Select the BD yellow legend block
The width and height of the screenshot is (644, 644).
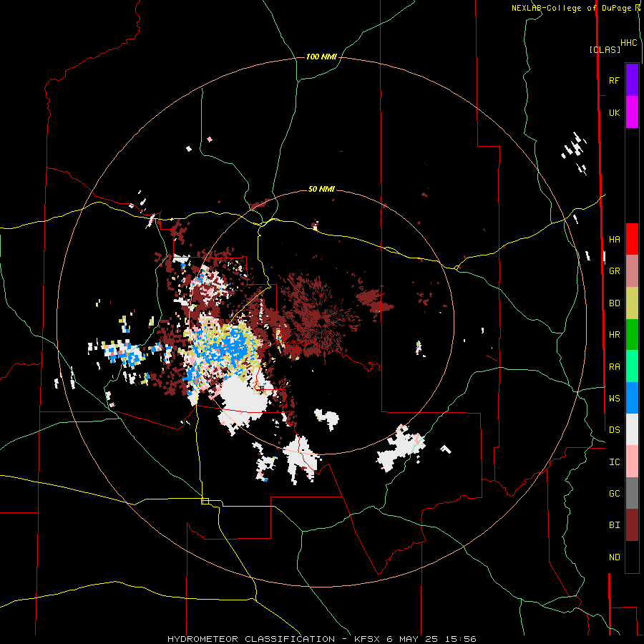(x=632, y=303)
